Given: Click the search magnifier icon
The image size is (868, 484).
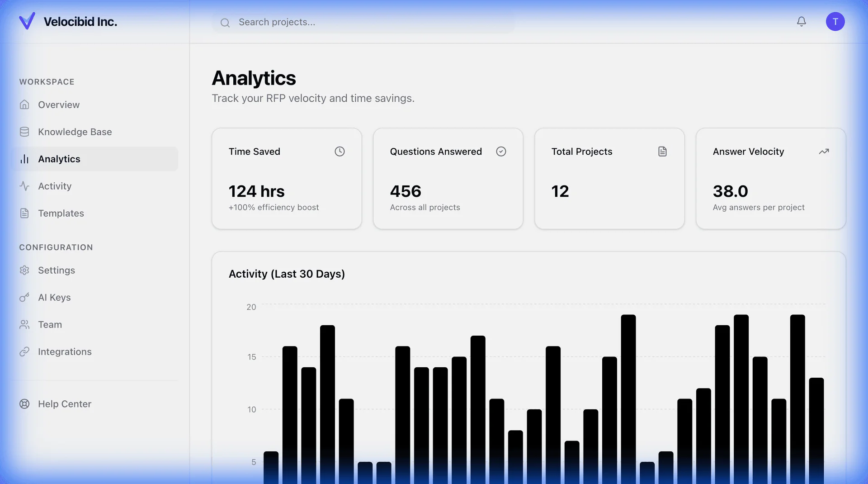Looking at the screenshot, I should 225,23.
